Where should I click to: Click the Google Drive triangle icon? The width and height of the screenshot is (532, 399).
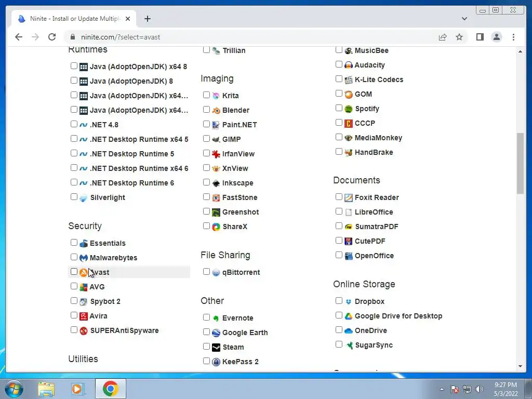click(349, 316)
